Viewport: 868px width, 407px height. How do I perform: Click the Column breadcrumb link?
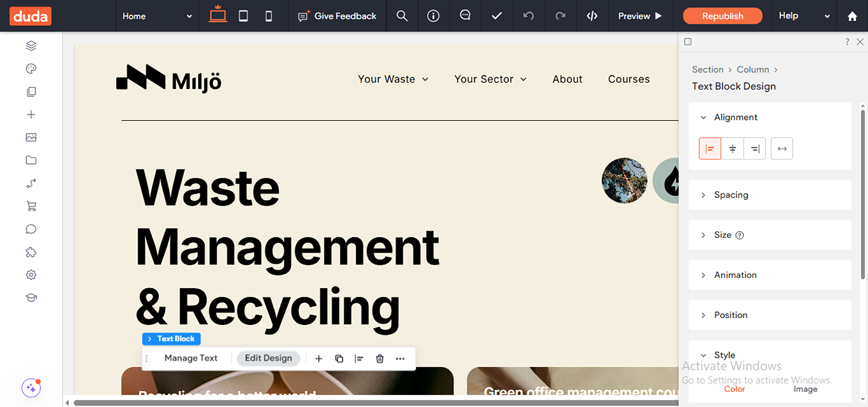coord(753,70)
